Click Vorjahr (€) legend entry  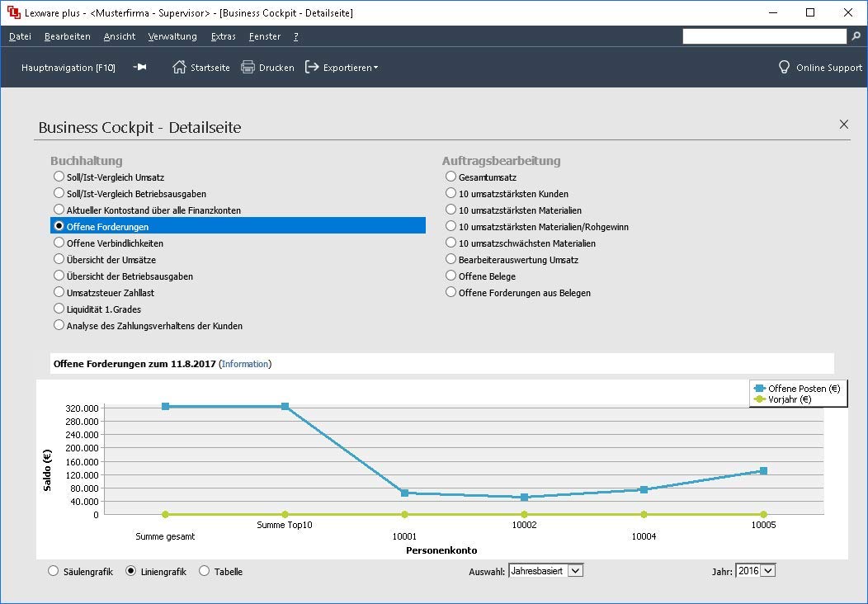[783, 399]
